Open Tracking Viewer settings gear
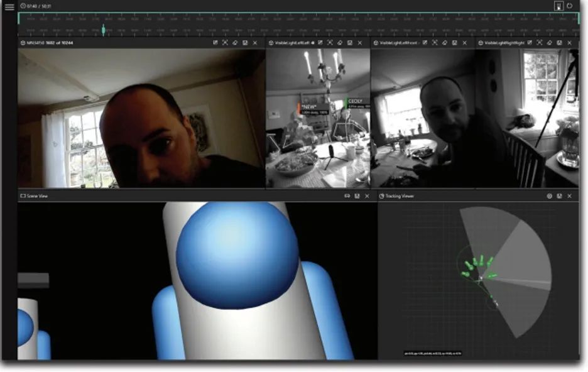This screenshot has height=372, width=588. point(549,196)
